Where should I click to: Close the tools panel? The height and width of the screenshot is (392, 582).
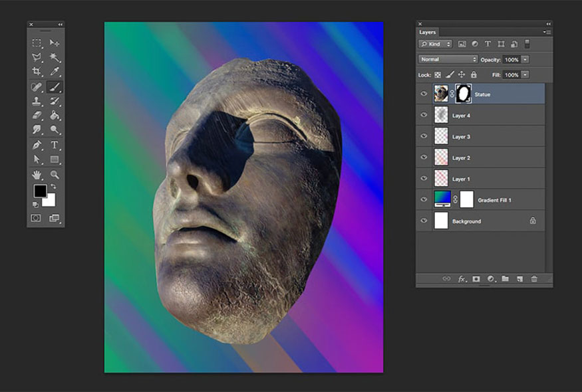[31, 25]
